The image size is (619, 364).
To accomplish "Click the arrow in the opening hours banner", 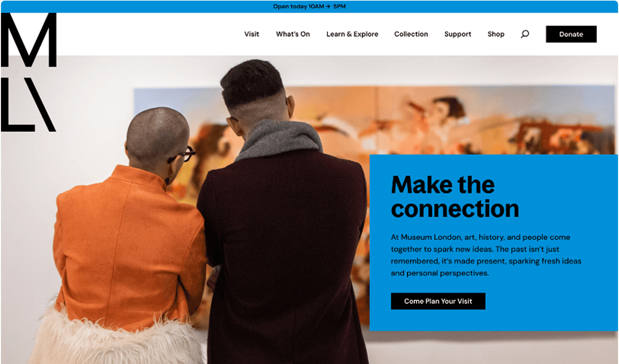I will tap(328, 6).
